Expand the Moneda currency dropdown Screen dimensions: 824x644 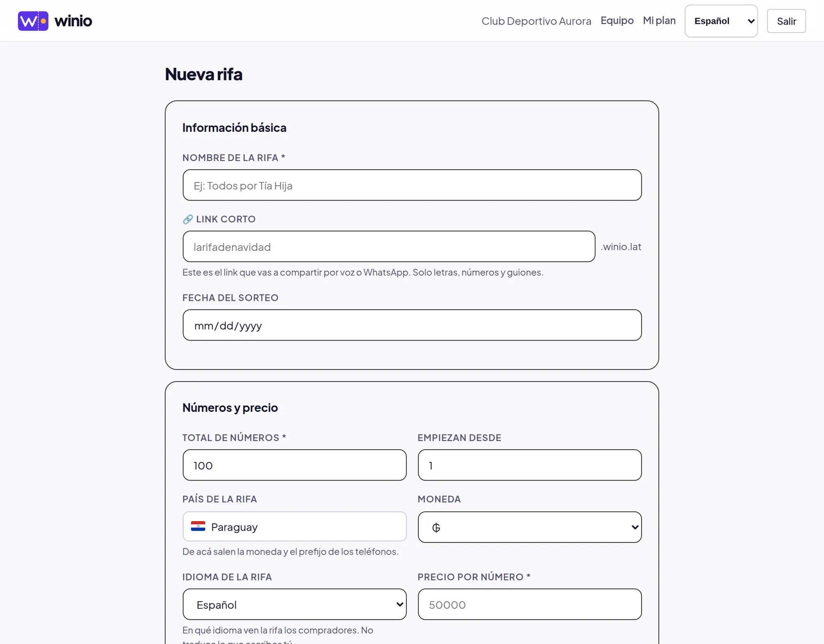coord(529,527)
